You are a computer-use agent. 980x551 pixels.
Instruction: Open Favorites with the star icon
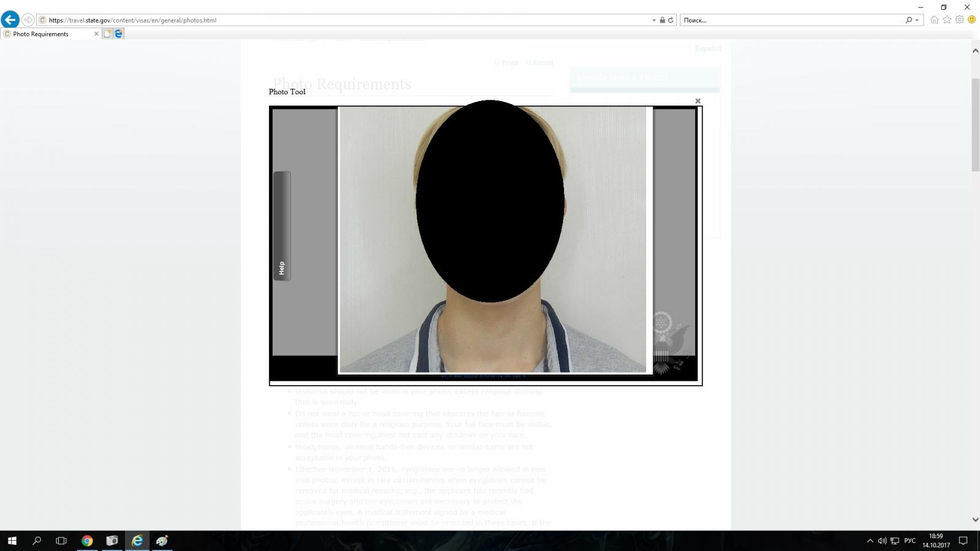(x=947, y=20)
